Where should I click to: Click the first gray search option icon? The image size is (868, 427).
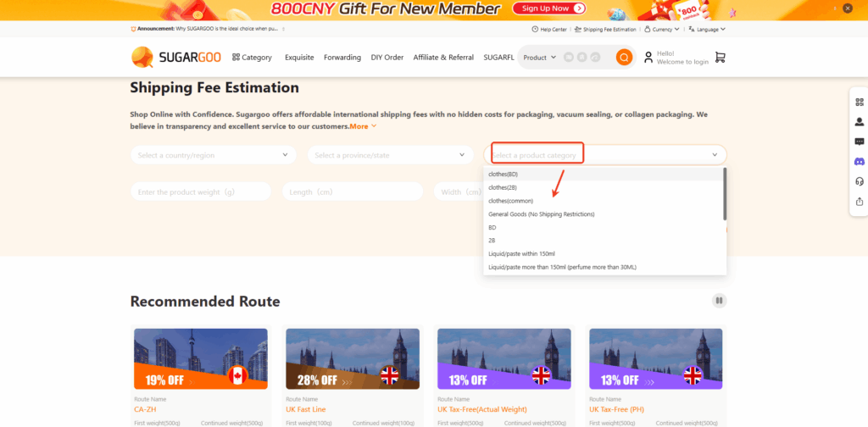[x=569, y=57]
